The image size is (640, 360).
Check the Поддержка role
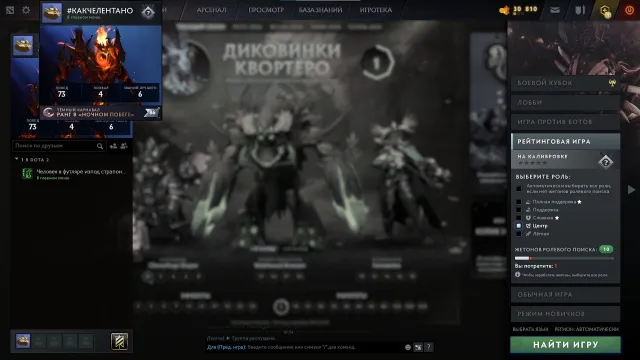pyautogui.click(x=519, y=210)
